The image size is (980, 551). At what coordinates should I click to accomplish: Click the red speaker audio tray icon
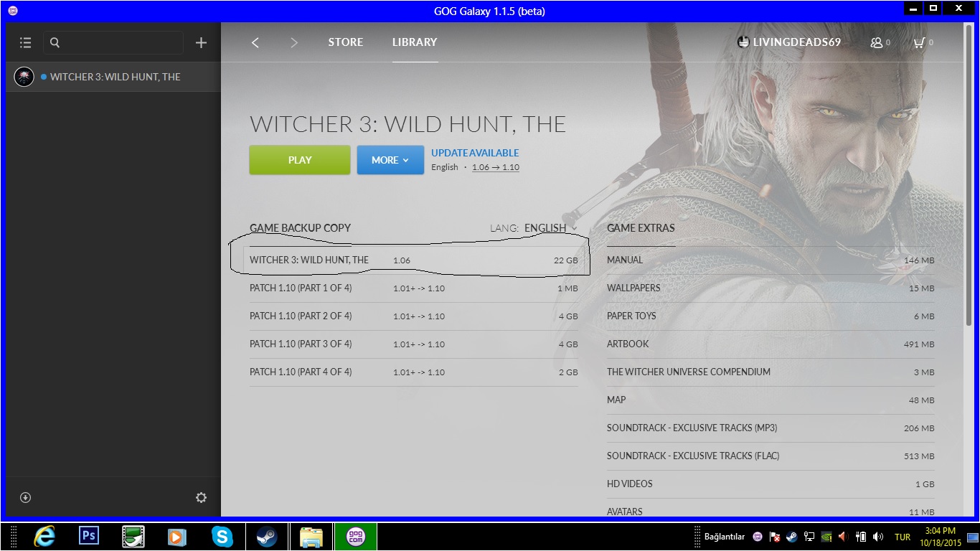(843, 537)
